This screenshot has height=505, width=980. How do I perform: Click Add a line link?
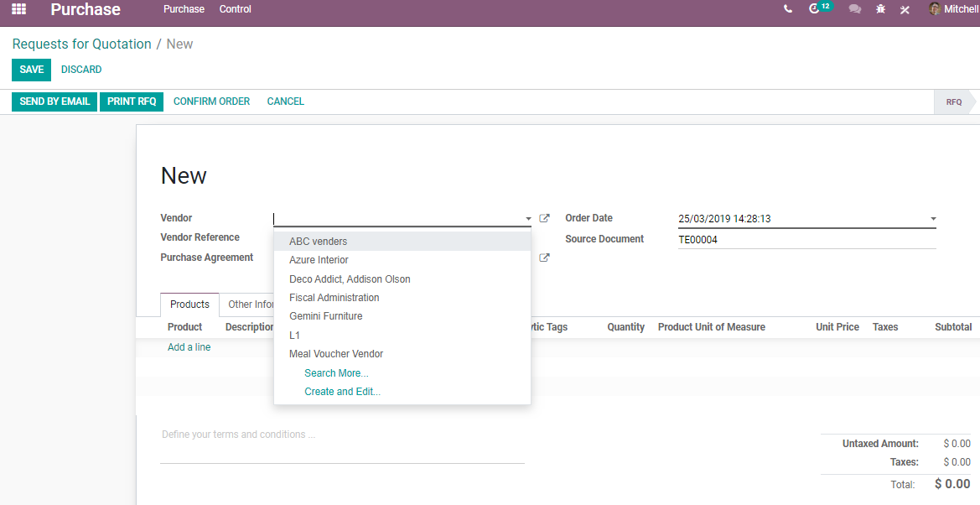click(189, 347)
